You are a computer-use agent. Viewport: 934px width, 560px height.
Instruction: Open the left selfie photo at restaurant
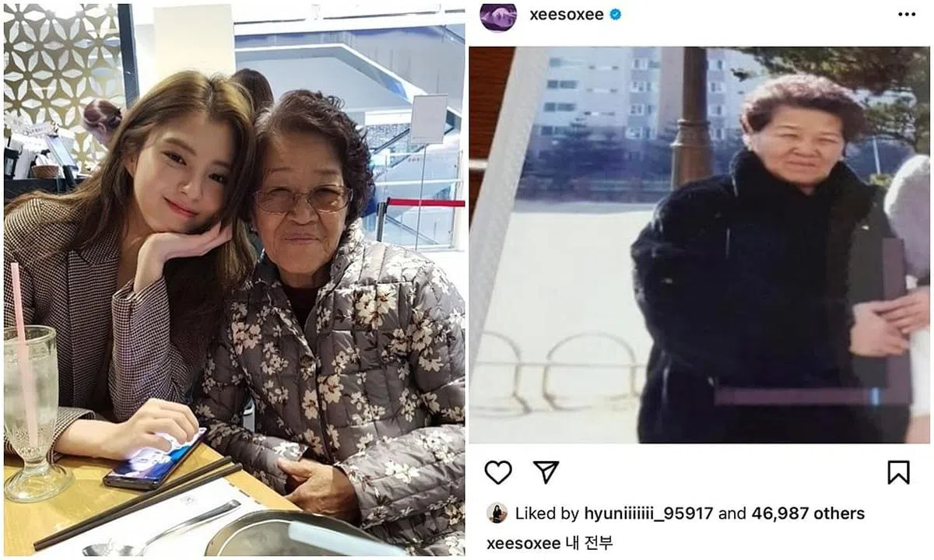click(234, 280)
